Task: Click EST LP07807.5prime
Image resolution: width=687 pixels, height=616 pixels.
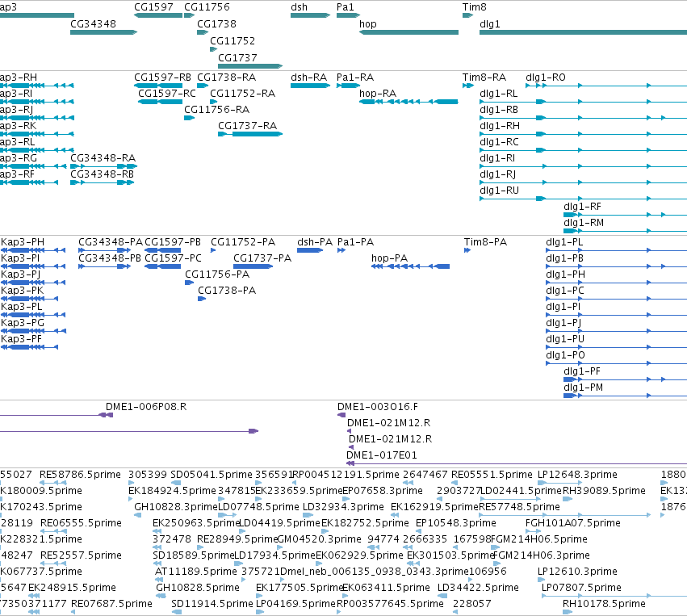Action: (614, 596)
